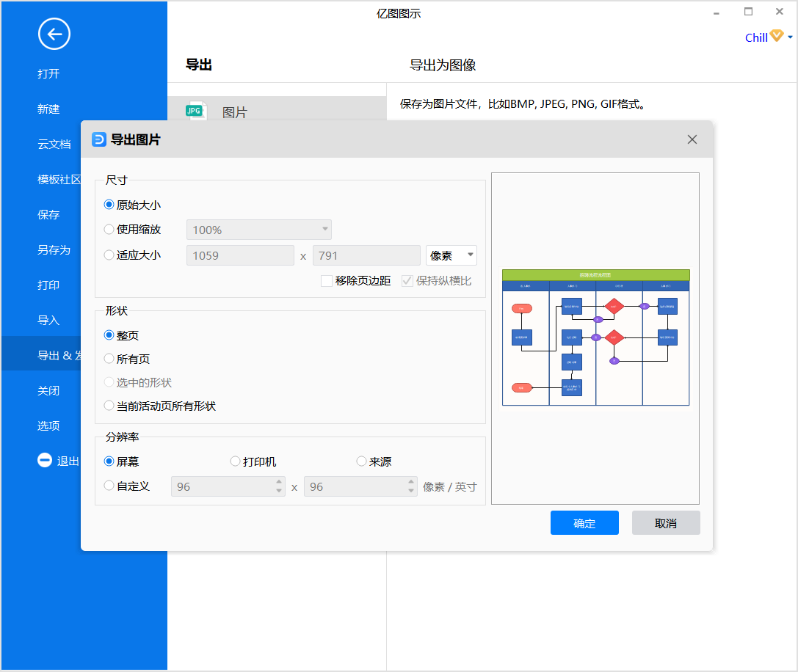This screenshot has height=672, width=798.
Task: Decrease second resolution value with down arrow
Action: pyautogui.click(x=411, y=492)
